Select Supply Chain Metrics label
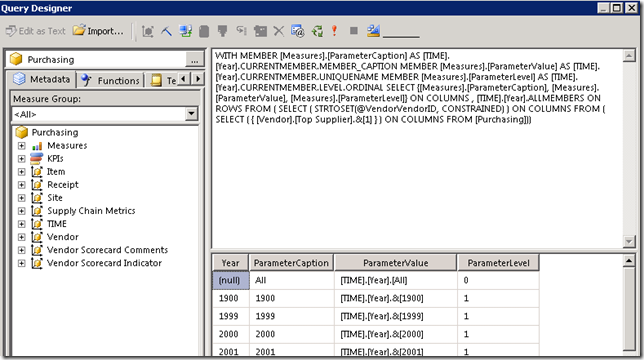Image resolution: width=644 pixels, height=360 pixels. coord(91,211)
